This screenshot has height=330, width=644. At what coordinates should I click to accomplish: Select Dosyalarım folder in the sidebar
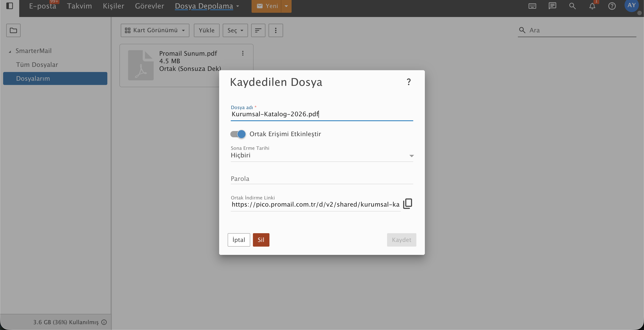pyautogui.click(x=55, y=78)
